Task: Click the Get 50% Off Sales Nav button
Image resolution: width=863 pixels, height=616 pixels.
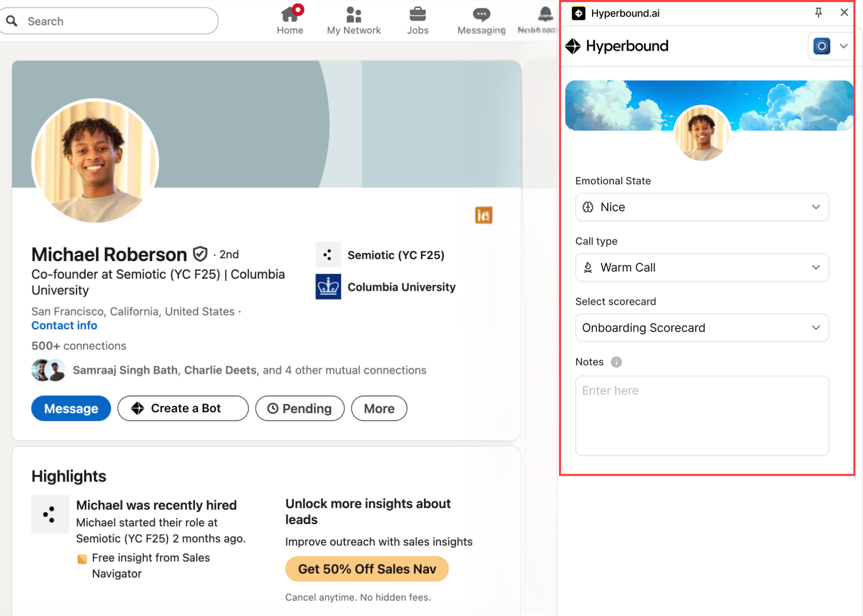Action: (367, 569)
